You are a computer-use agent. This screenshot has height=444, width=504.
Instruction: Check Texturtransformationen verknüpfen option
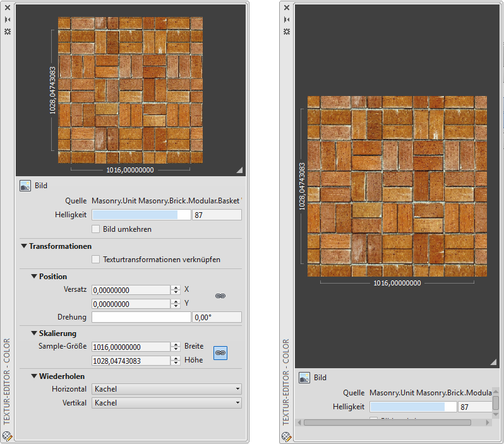click(x=96, y=260)
